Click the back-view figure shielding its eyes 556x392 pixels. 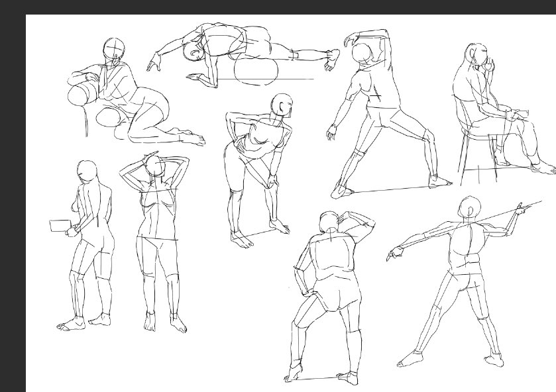[330, 298]
